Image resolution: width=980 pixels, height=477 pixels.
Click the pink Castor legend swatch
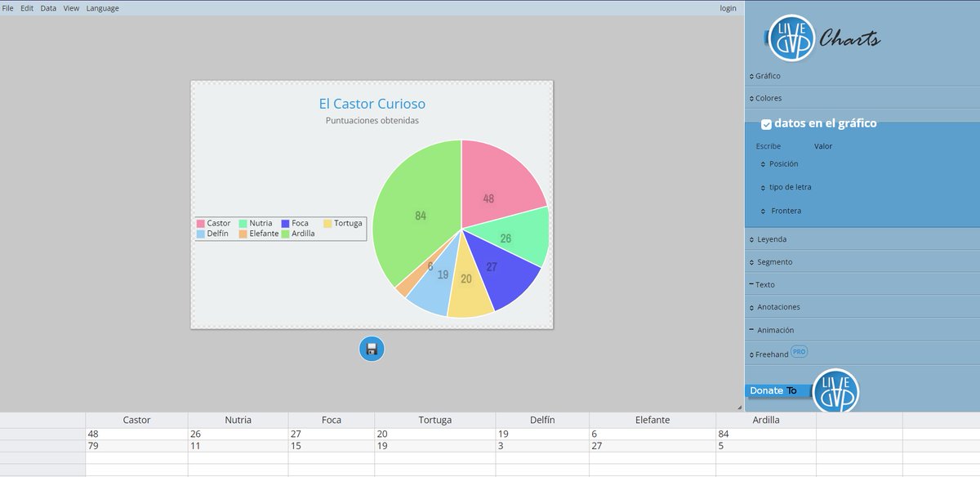pyautogui.click(x=200, y=223)
